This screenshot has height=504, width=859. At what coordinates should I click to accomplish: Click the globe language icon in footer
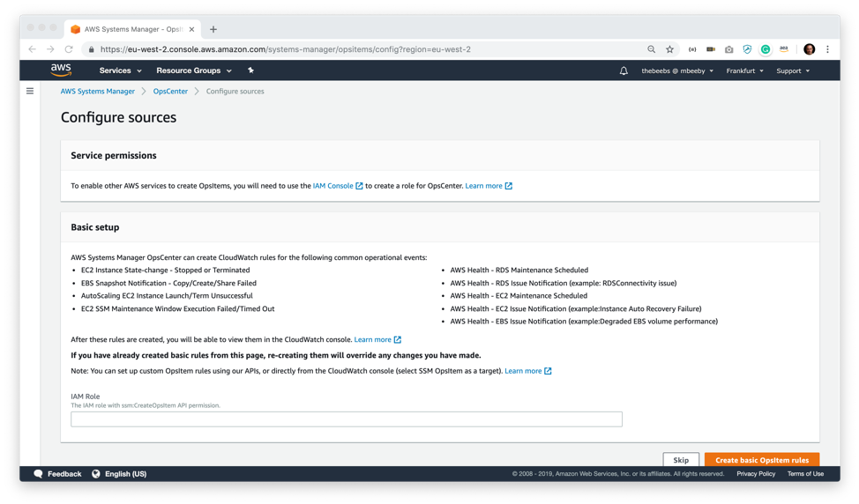tap(96, 474)
